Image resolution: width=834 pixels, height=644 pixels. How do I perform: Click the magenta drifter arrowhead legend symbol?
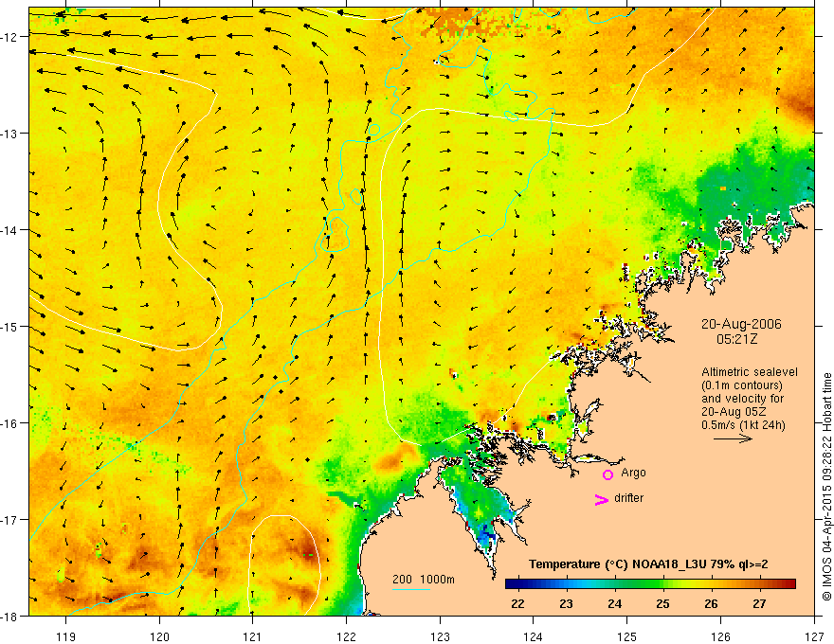point(602,499)
